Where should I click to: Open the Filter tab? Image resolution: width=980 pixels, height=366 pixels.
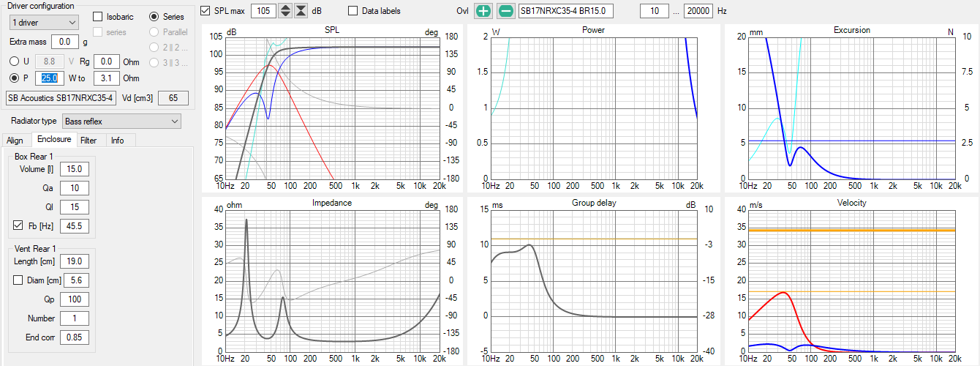tap(88, 140)
